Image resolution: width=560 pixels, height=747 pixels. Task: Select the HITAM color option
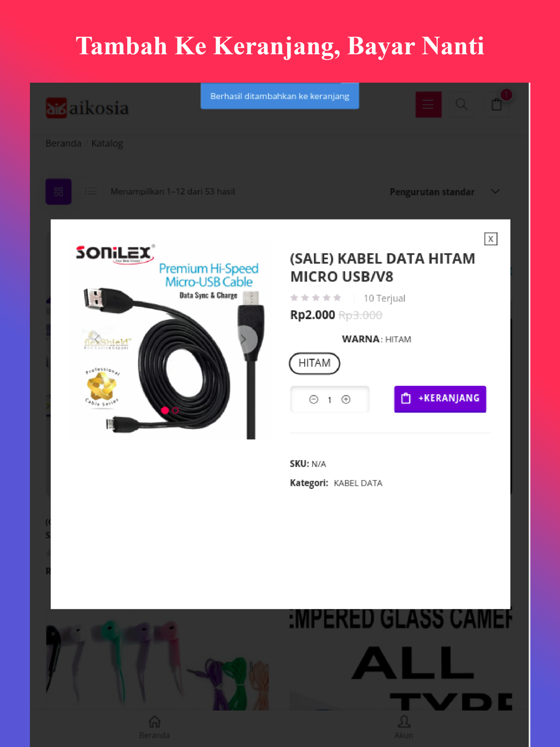[x=315, y=363]
